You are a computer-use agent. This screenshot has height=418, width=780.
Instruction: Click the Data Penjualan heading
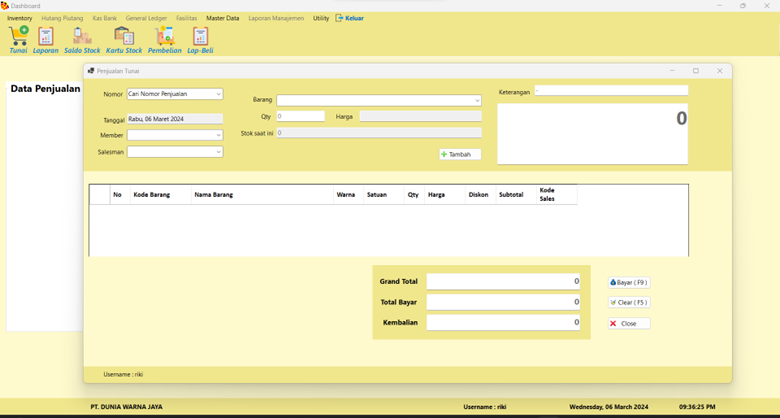tap(45, 89)
